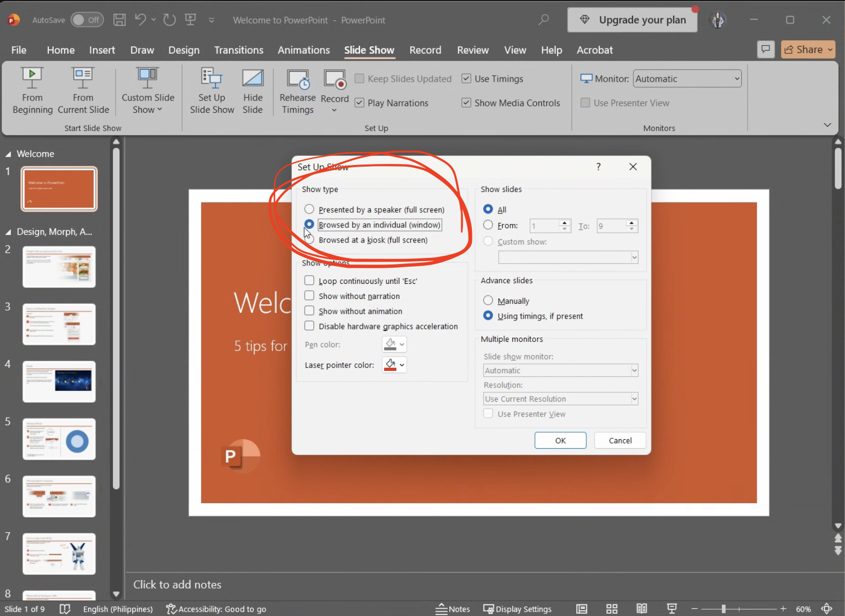Viewport: 845px width, 616px height.
Task: Collapse the Design, Morph section
Action: click(8, 232)
